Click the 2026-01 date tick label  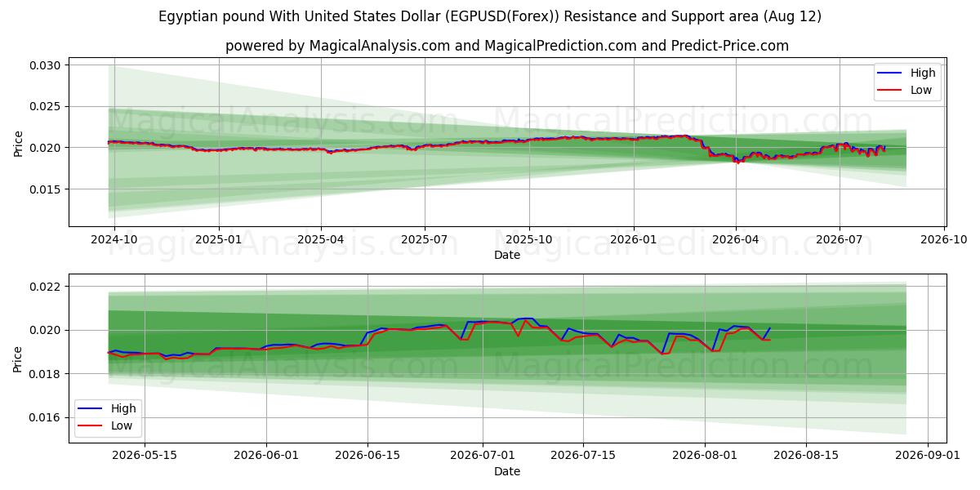(634, 240)
